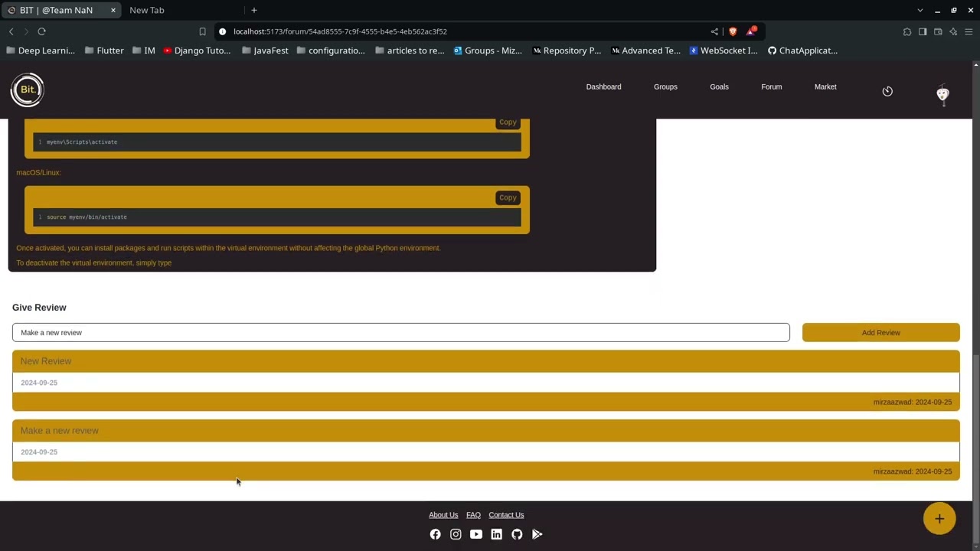Open the user profile avatar

coord(942,94)
